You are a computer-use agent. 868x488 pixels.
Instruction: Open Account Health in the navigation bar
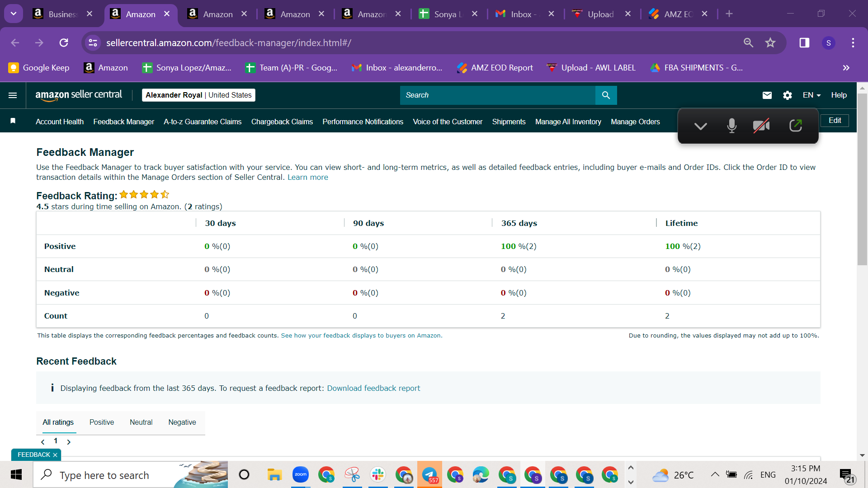coord(60,122)
